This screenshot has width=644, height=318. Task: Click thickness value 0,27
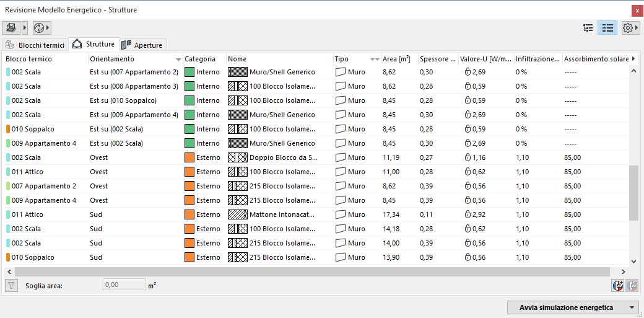click(426, 157)
